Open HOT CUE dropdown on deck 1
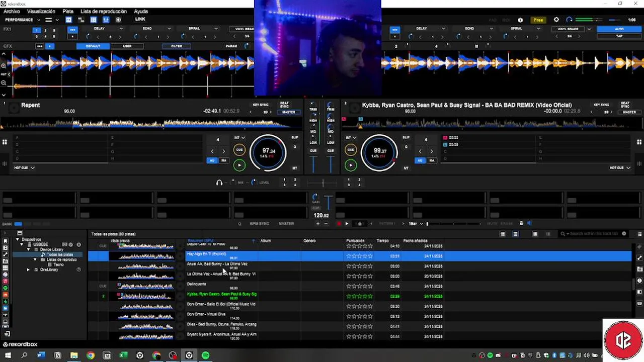This screenshot has width=644, height=362. click(x=24, y=168)
